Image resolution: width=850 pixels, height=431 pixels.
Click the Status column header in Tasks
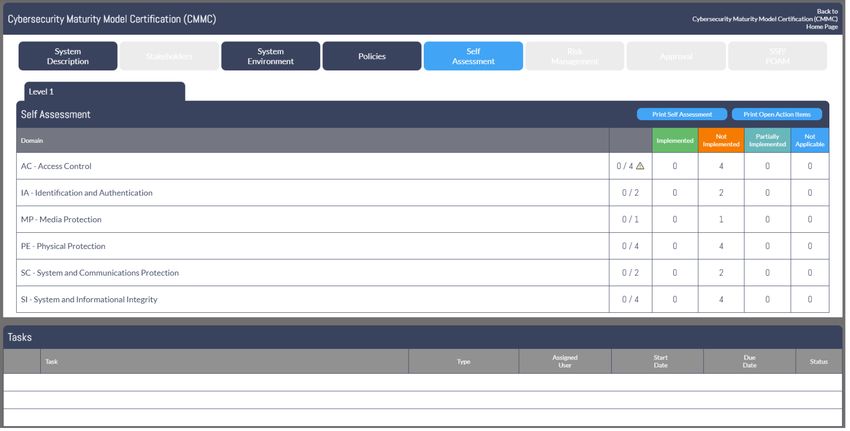[819, 362]
